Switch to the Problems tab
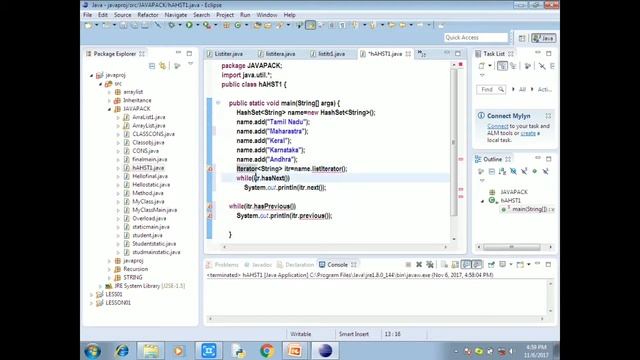The height and width of the screenshot is (360, 640). [222, 265]
